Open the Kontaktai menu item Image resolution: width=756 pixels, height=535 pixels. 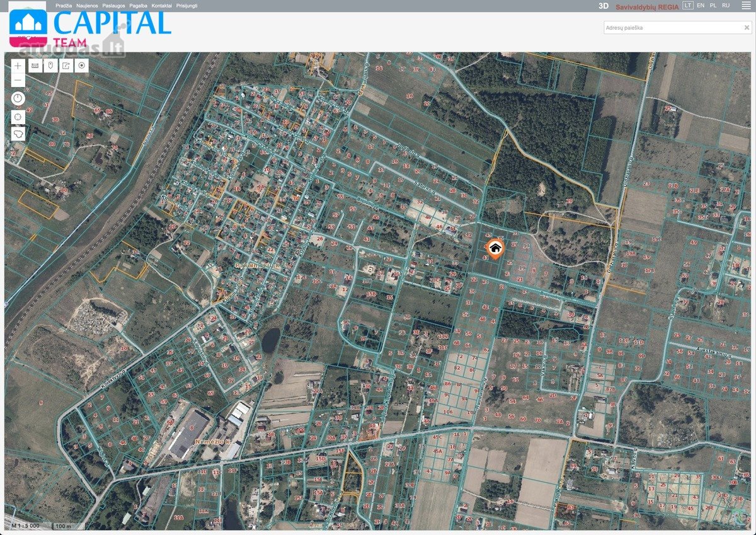click(162, 5)
